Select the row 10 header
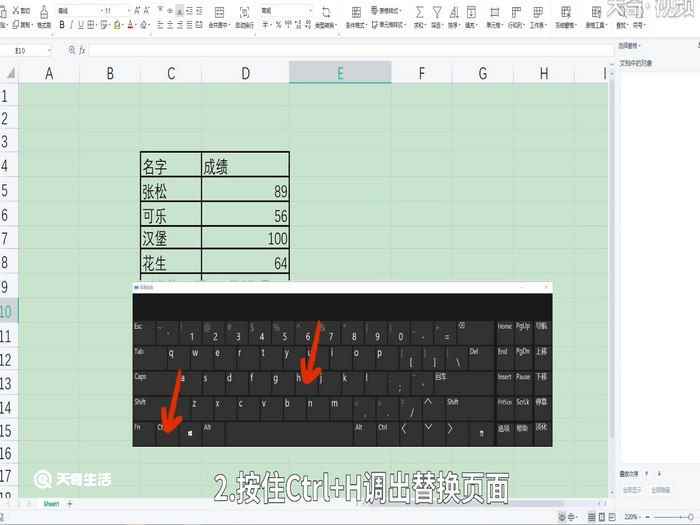This screenshot has width=700, height=525. (x=8, y=311)
